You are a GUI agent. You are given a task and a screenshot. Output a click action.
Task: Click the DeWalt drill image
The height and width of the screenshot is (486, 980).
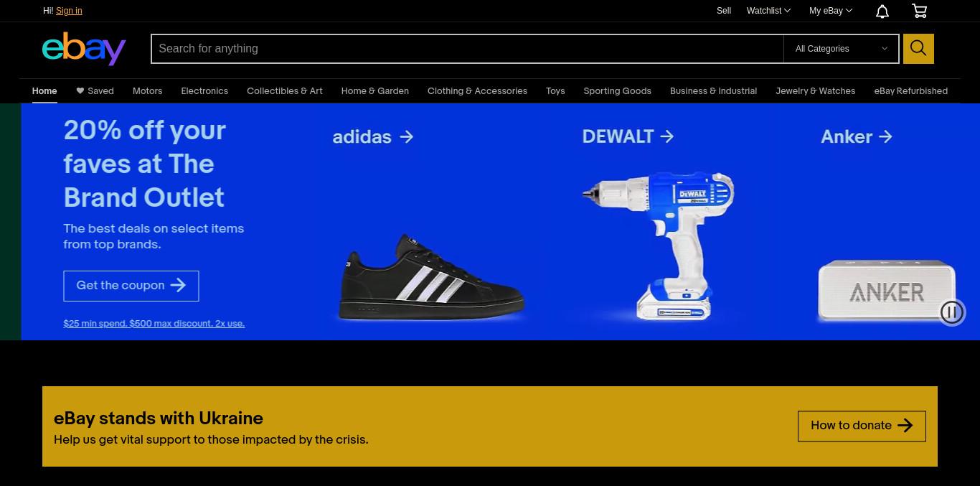[658, 246]
